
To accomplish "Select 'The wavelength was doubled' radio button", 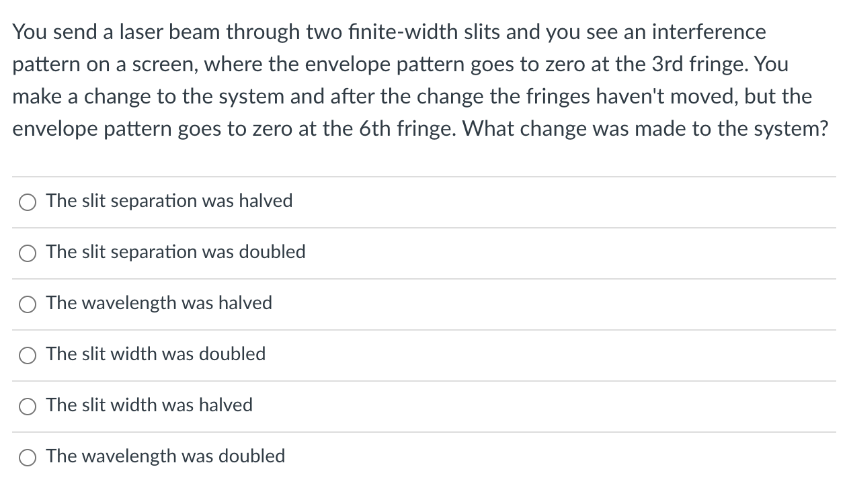I will (27, 458).
